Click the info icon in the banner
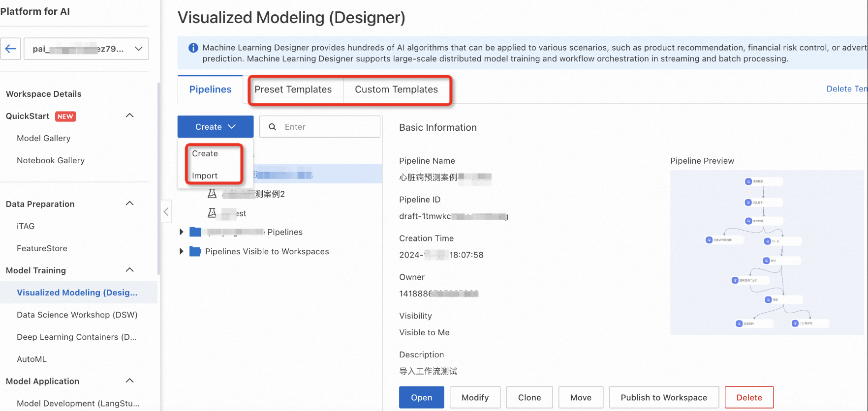The height and width of the screenshot is (411, 868). (193, 48)
